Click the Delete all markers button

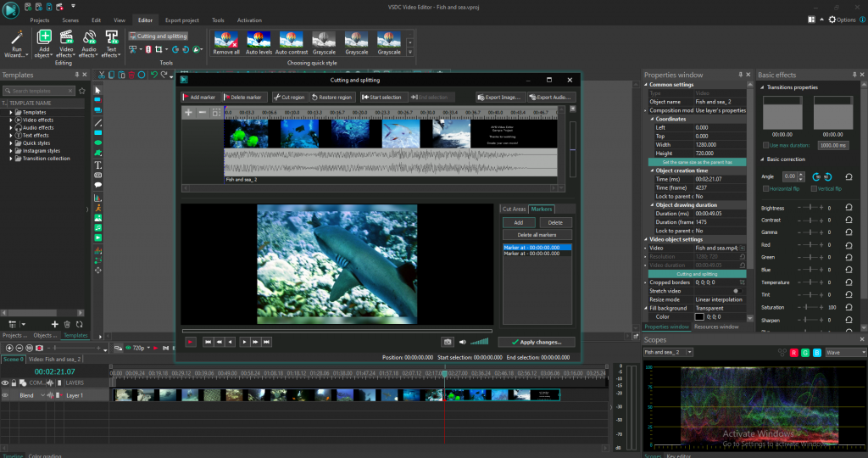[536, 235]
